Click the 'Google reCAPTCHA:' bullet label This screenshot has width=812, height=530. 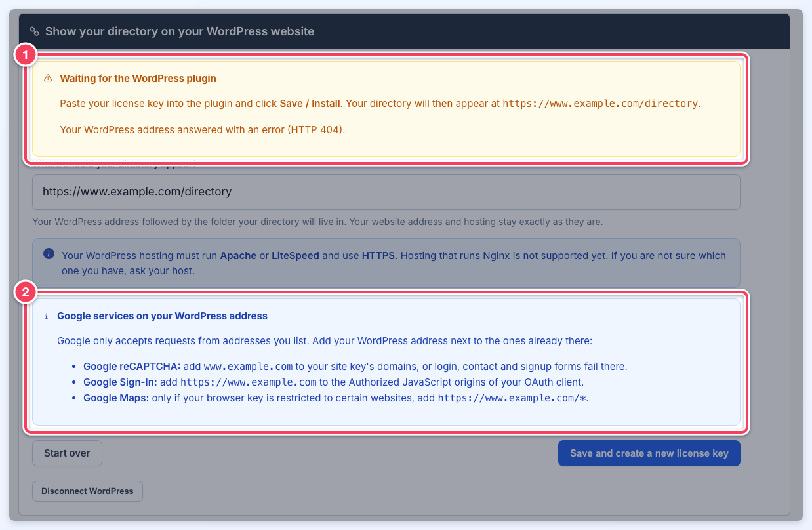click(x=131, y=367)
